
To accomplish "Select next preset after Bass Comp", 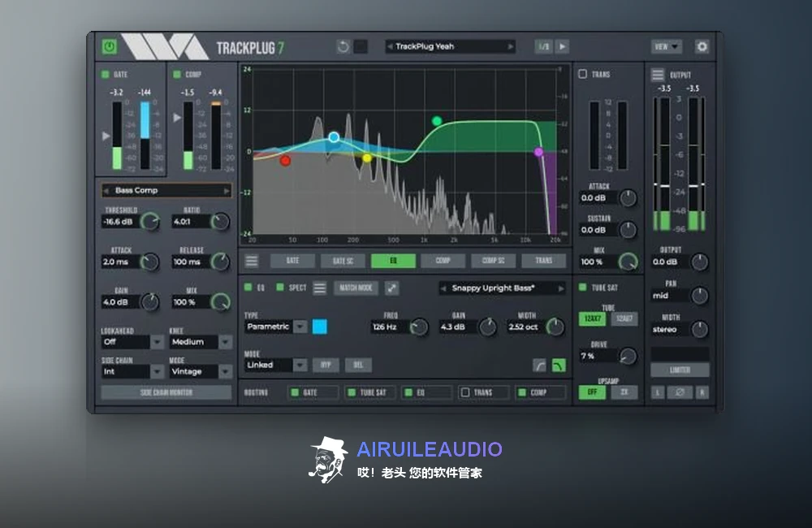I will [227, 191].
